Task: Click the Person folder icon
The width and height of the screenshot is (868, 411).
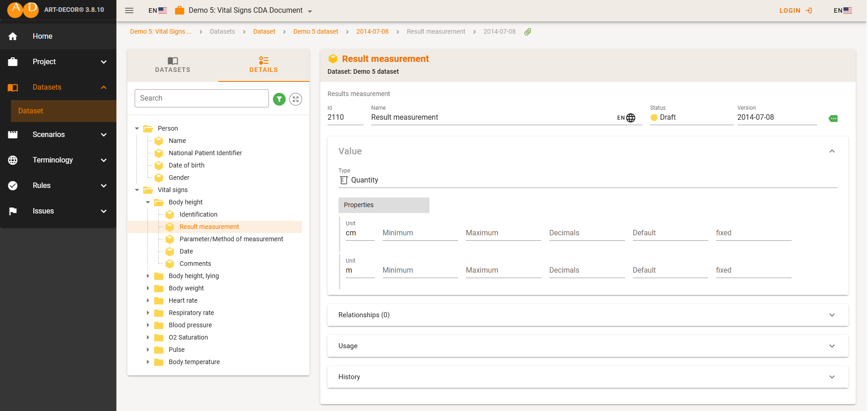Action: tap(148, 128)
